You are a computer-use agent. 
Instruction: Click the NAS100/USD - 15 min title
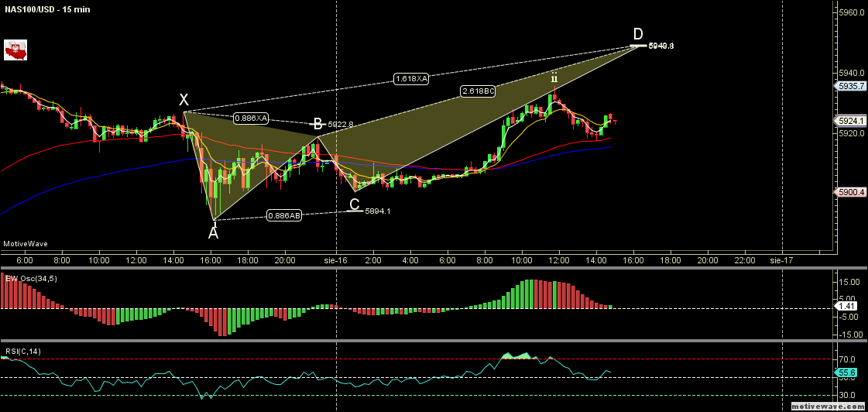click(47, 9)
